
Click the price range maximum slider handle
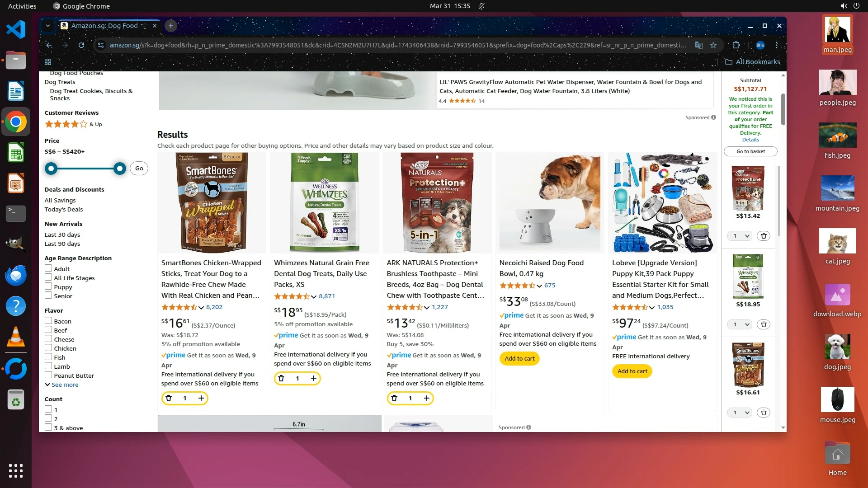tap(120, 169)
